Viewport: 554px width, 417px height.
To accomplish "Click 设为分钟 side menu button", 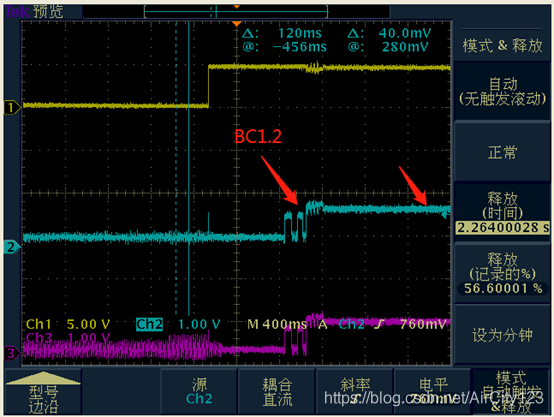I will coord(502,335).
